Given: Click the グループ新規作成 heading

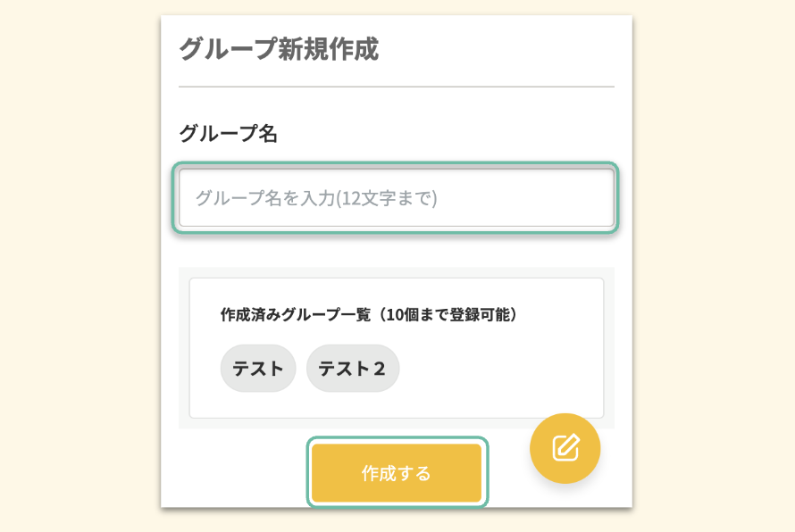Looking at the screenshot, I should pos(279,49).
